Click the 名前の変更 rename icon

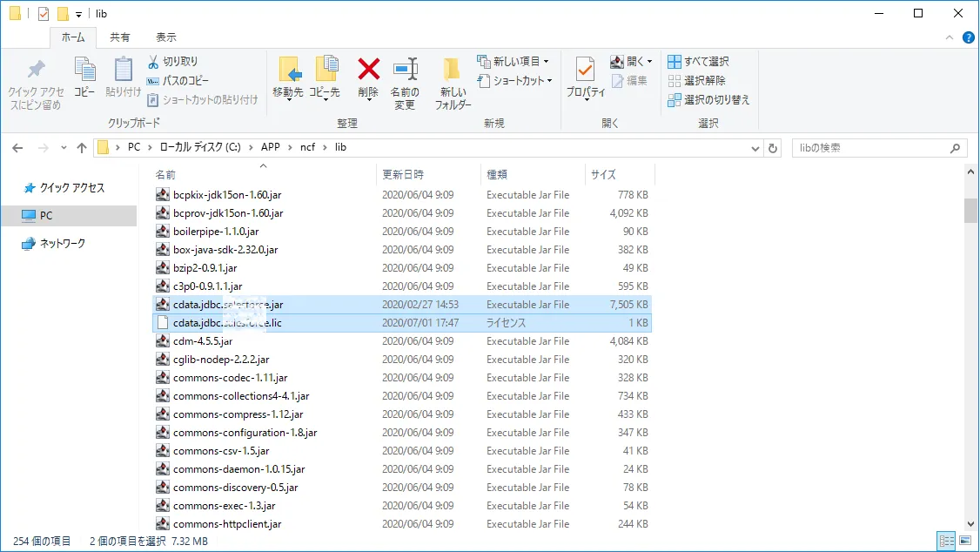[x=405, y=70]
